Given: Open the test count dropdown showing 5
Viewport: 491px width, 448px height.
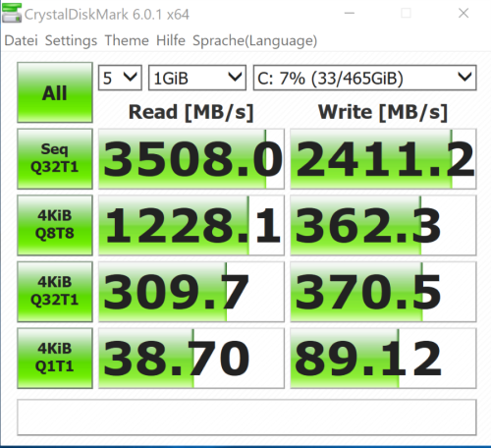Looking at the screenshot, I should [120, 78].
